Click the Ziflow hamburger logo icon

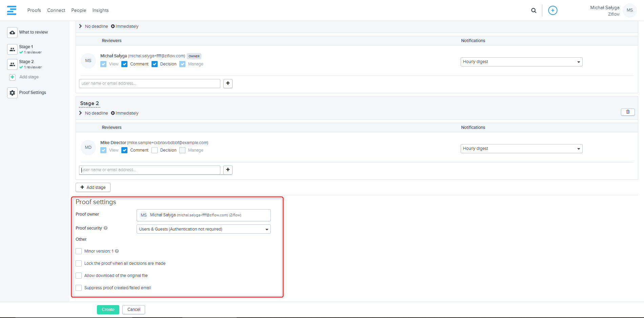tap(12, 10)
